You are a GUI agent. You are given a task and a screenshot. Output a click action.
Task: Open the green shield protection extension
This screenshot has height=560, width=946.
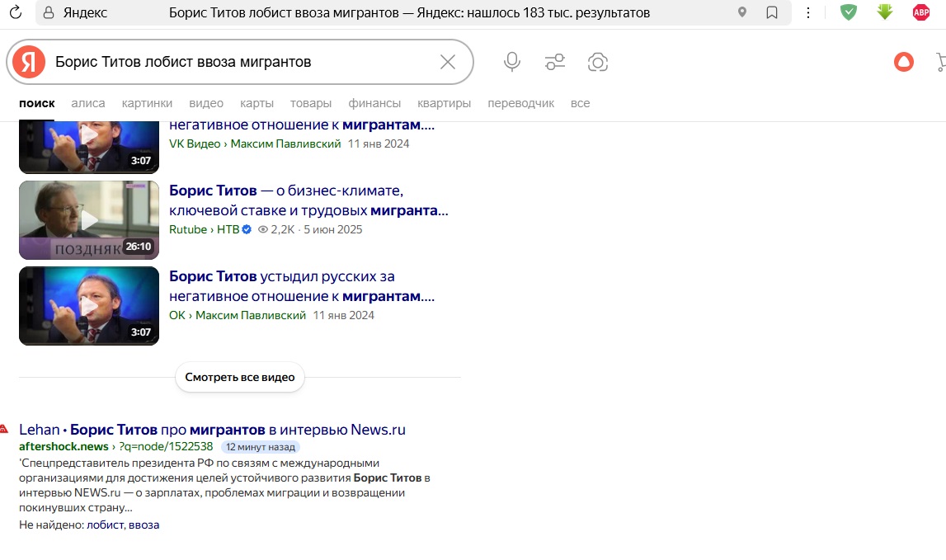coord(848,12)
